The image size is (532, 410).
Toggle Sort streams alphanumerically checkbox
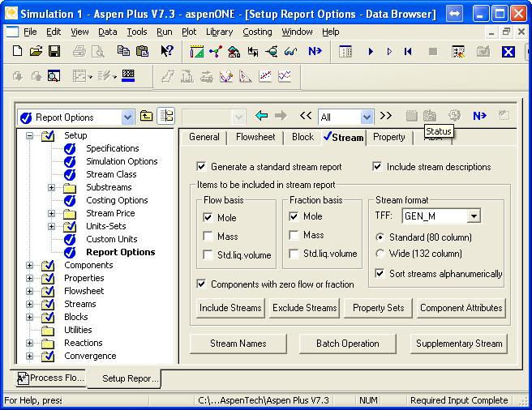[x=380, y=273]
